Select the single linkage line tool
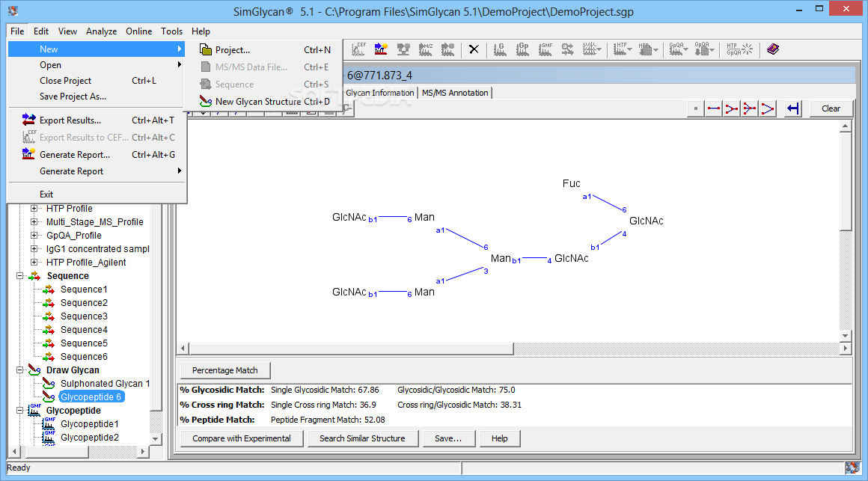Screen dimensions: 868x481 (714, 108)
